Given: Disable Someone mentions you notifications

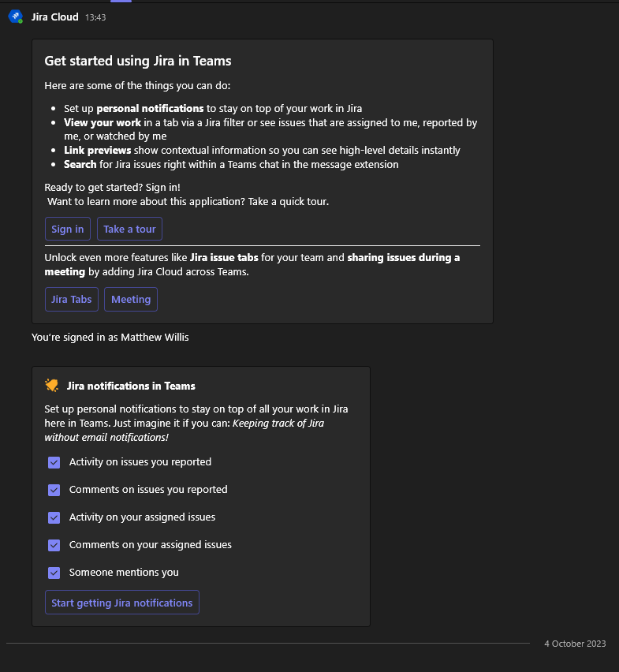Looking at the screenshot, I should pos(54,573).
